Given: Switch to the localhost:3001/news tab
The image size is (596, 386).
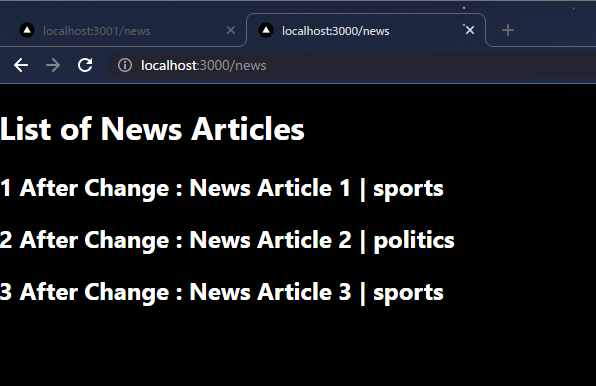Looking at the screenshot, I should coord(122,30).
